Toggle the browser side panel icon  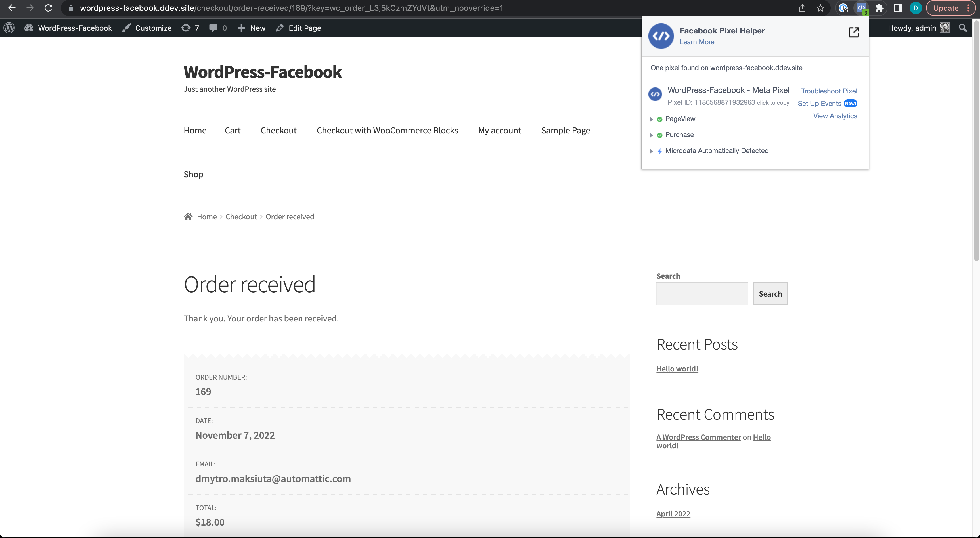tap(897, 8)
